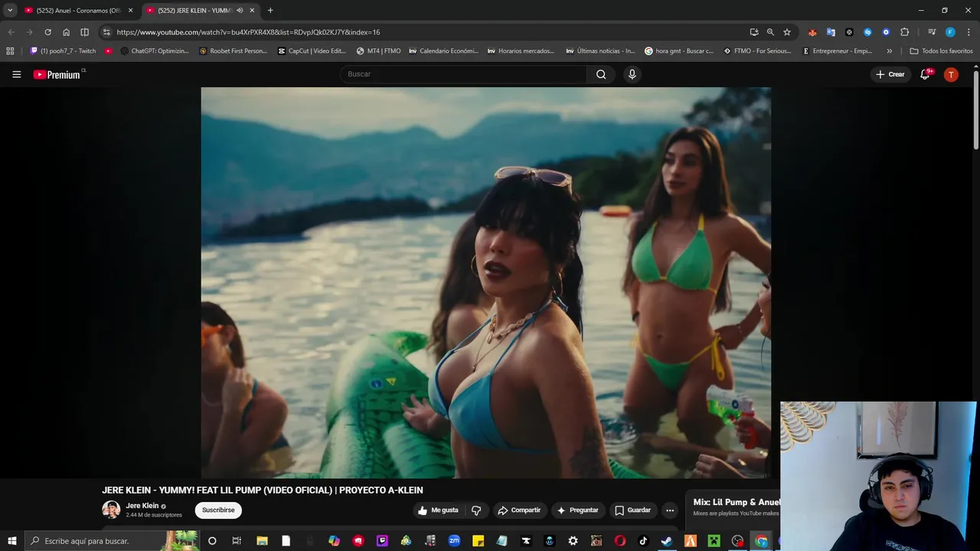
Task: Open the YouTube hamburger guide menu
Action: click(16, 74)
